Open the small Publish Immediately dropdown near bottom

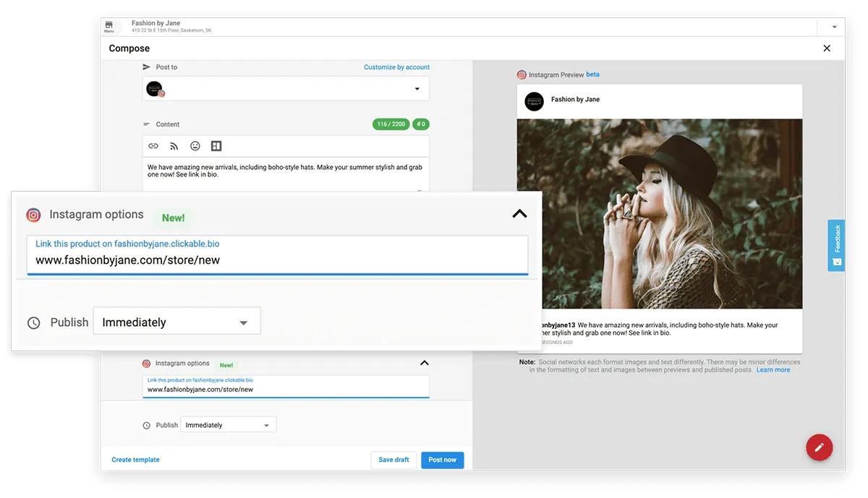(x=228, y=425)
